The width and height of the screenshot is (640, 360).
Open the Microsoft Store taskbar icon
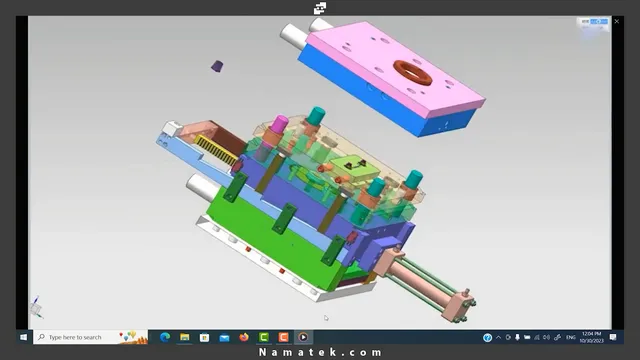(204, 337)
